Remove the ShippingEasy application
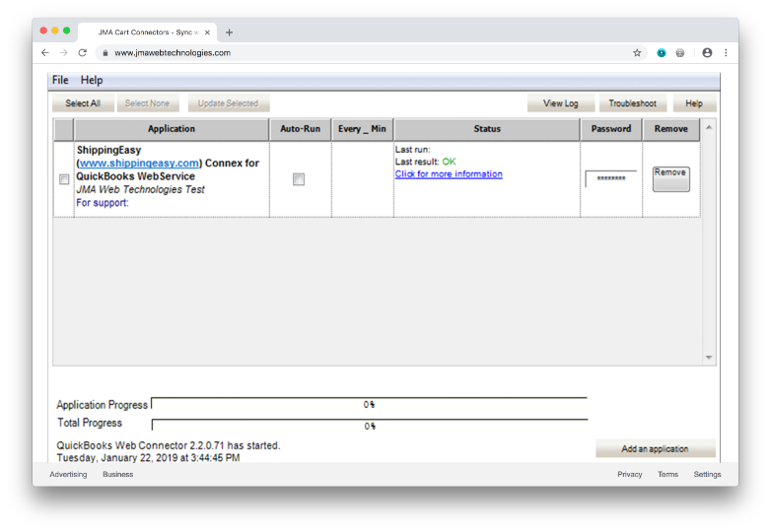Image resolution: width=771 pixels, height=532 pixels. pyautogui.click(x=670, y=178)
